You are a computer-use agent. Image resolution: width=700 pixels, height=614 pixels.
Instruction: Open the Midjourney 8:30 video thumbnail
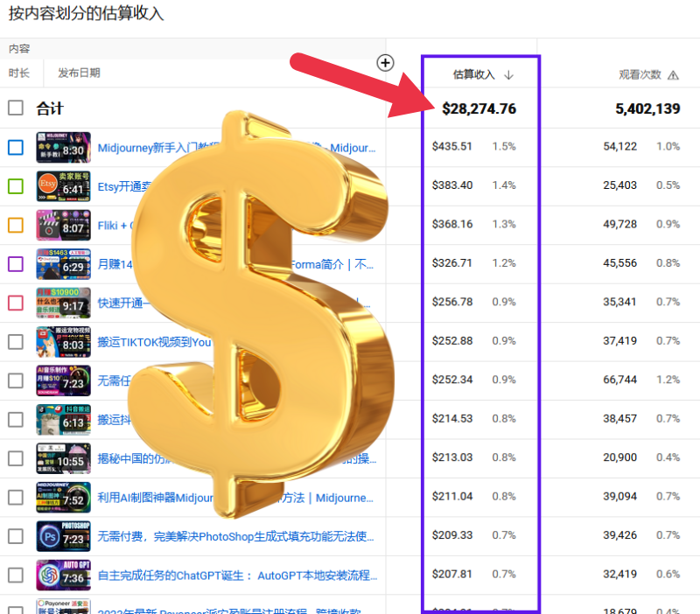coord(63,147)
